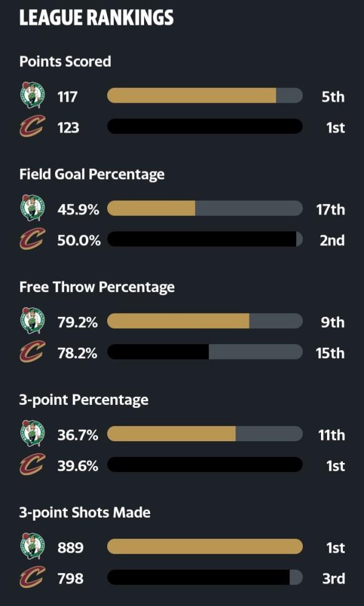Open Celtics logo under 3-point Percentage
This screenshot has height=606, width=364.
(33, 434)
